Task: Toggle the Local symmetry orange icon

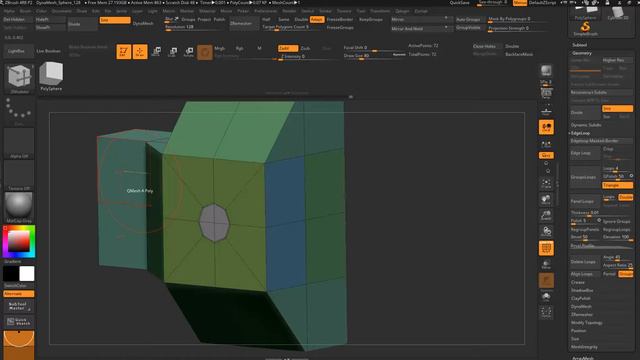Action: click(x=546, y=127)
